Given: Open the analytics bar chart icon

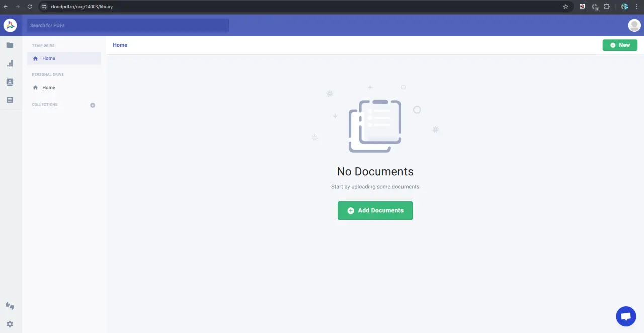Looking at the screenshot, I should click(x=10, y=63).
